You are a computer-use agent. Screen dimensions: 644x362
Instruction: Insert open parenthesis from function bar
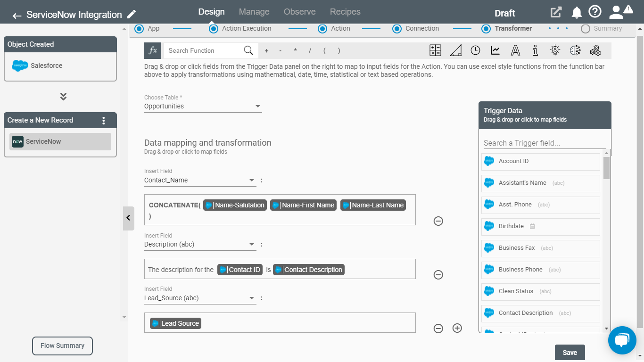point(324,51)
